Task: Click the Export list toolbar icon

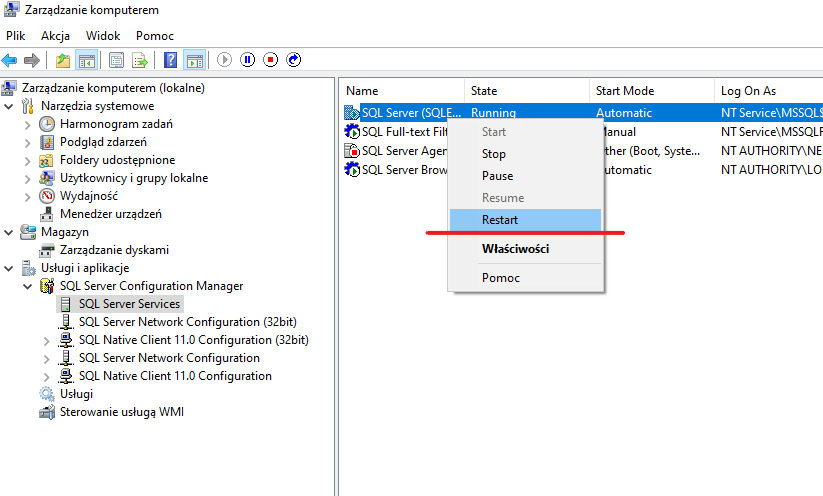Action: point(140,60)
